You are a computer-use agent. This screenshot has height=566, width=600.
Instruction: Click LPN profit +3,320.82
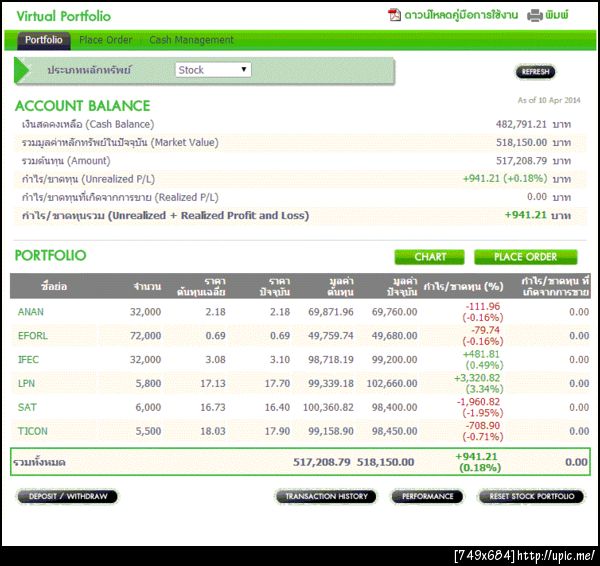point(477,378)
